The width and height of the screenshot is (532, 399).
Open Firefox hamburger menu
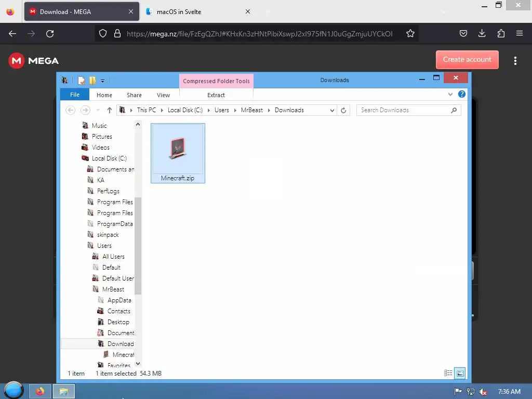520,33
